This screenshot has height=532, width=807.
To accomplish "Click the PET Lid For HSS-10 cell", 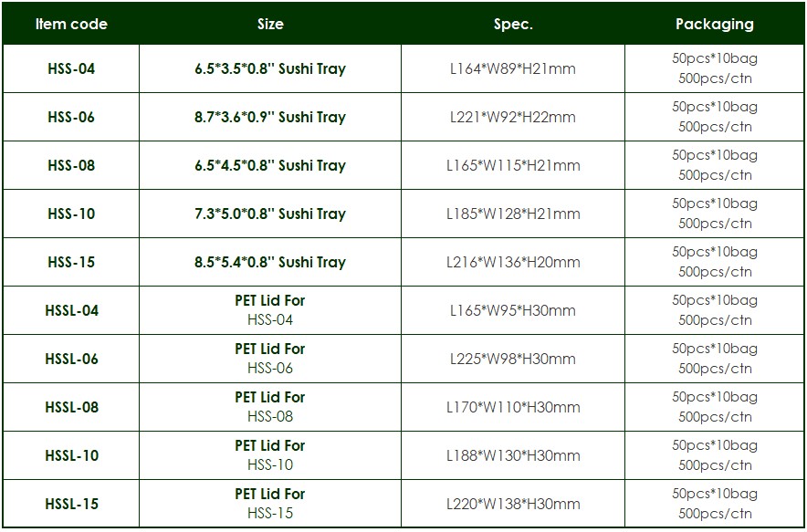I will [270, 455].
